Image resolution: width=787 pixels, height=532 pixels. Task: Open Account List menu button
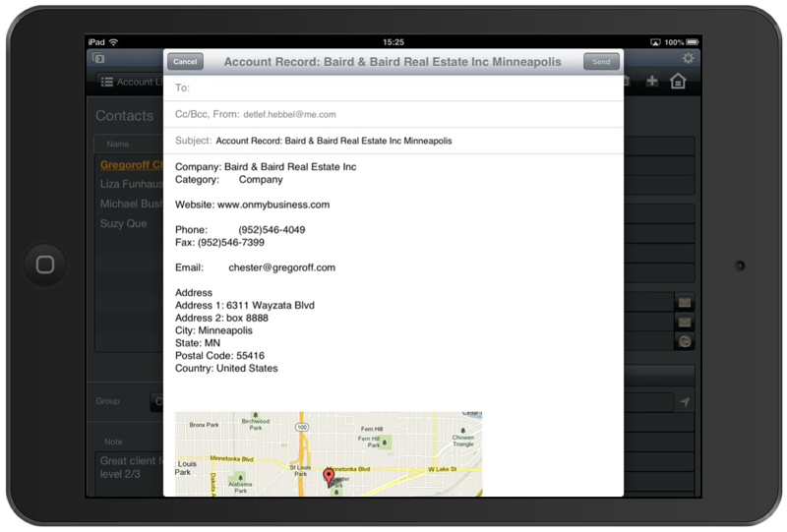point(132,82)
